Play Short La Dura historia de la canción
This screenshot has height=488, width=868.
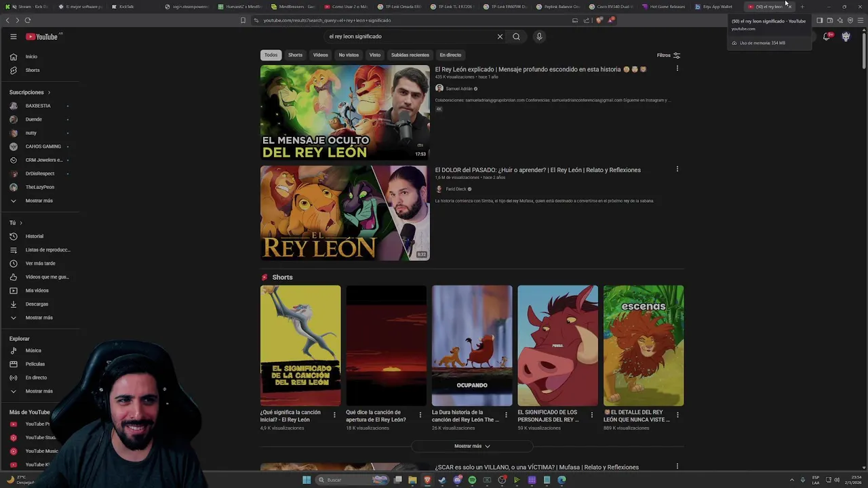[x=472, y=346]
